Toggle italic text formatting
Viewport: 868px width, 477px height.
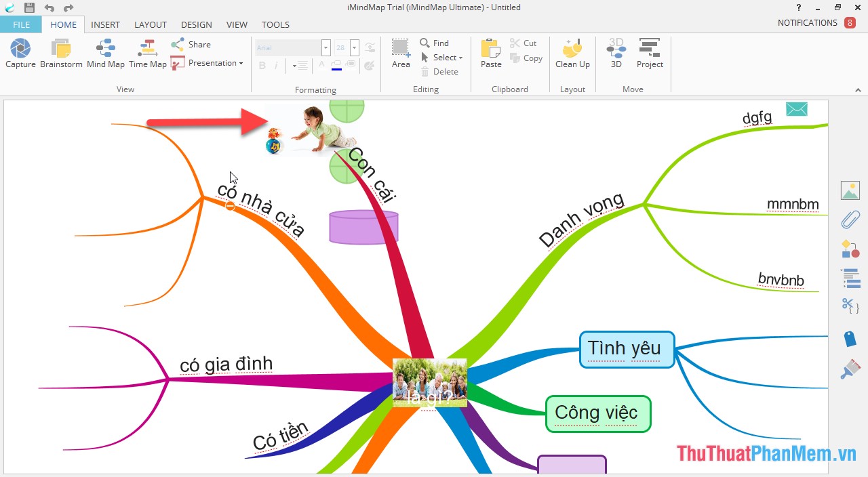tap(277, 66)
